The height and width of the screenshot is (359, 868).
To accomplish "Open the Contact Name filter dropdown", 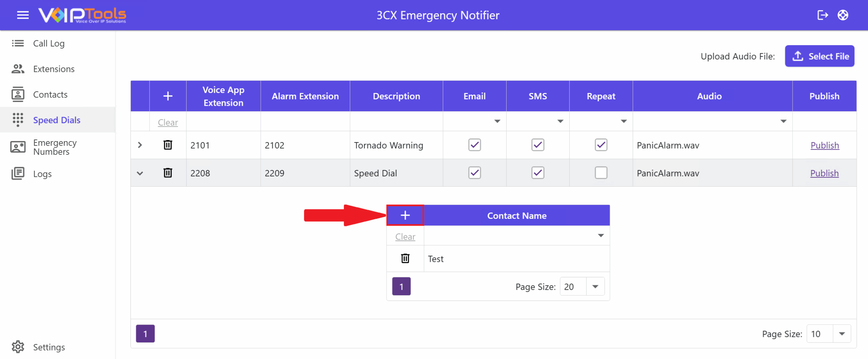I will point(601,235).
